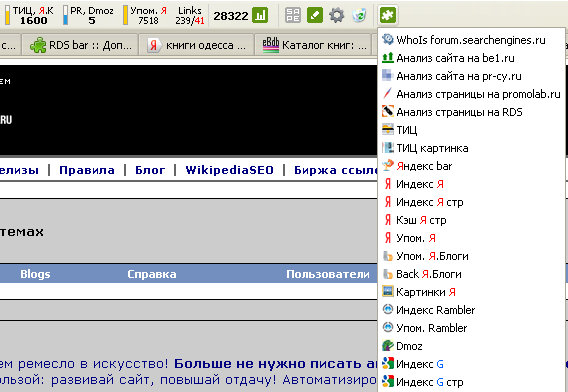Click the ТИЦ, Я.К 1600 indicator
The image size is (568, 392).
[x=29, y=15]
